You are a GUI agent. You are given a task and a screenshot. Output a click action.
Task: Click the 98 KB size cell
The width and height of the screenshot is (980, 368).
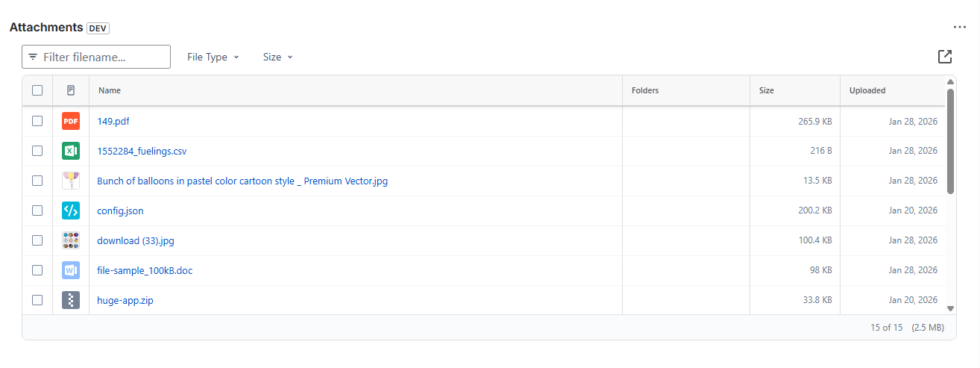pyautogui.click(x=821, y=270)
